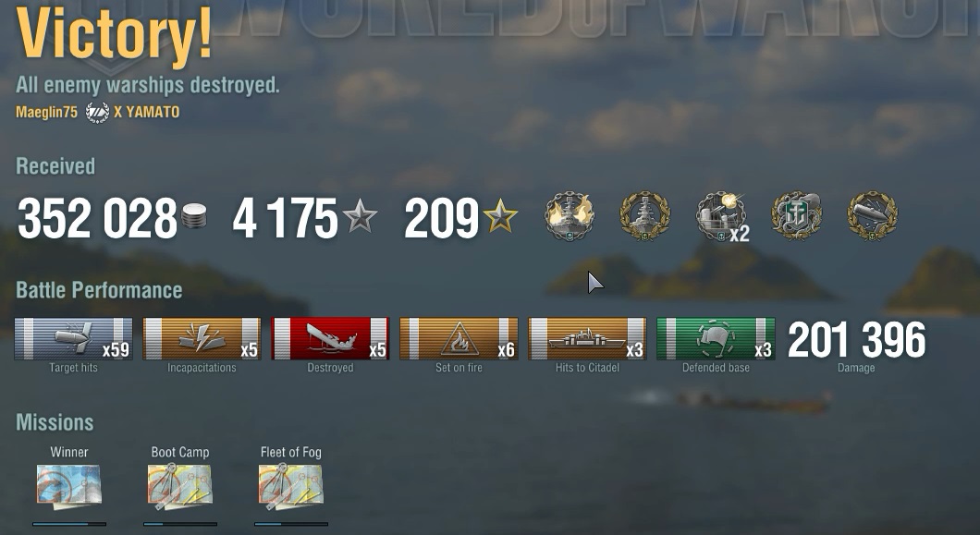Open the Winner mission thumbnail

pyautogui.click(x=68, y=485)
